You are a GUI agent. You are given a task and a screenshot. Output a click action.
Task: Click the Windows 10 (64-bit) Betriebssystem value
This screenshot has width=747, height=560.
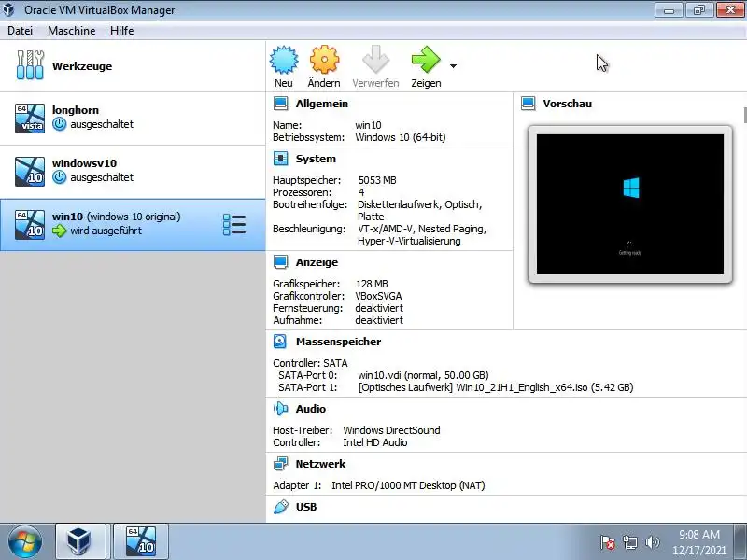point(401,137)
